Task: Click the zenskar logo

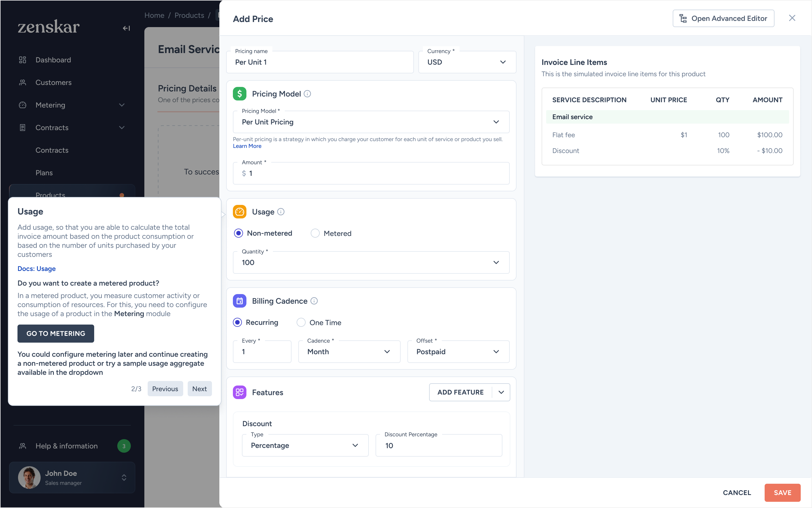Action: tap(49, 27)
